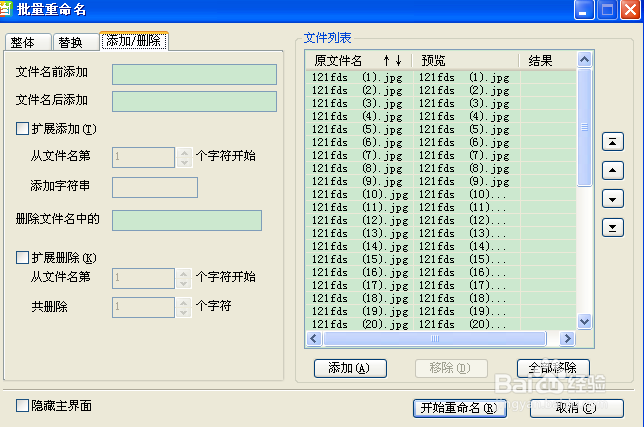This screenshot has width=644, height=427.
Task: Click the horizontal scrollbar thumb
Action: (435, 339)
